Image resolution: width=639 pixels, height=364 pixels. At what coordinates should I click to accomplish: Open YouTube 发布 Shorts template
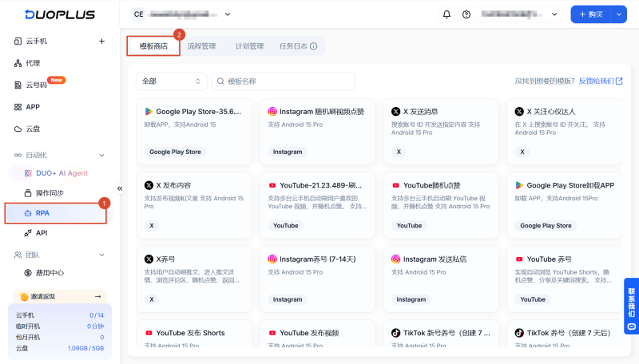point(194,334)
